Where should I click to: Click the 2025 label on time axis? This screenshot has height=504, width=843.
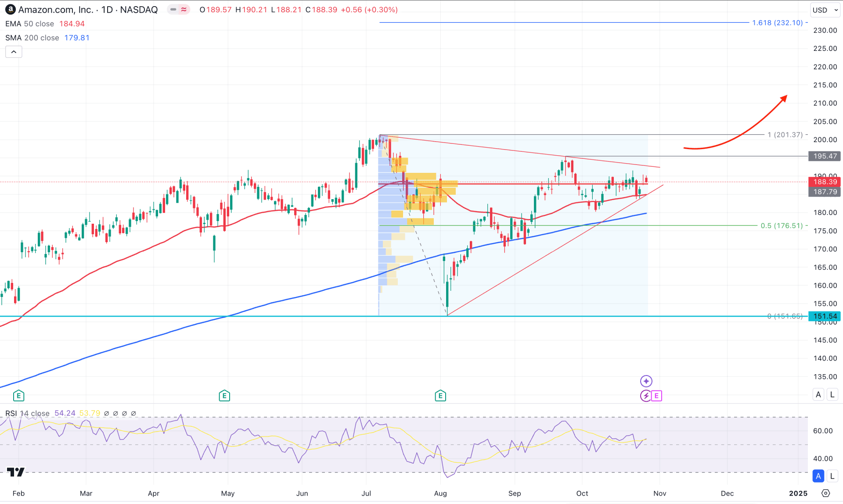[798, 493]
